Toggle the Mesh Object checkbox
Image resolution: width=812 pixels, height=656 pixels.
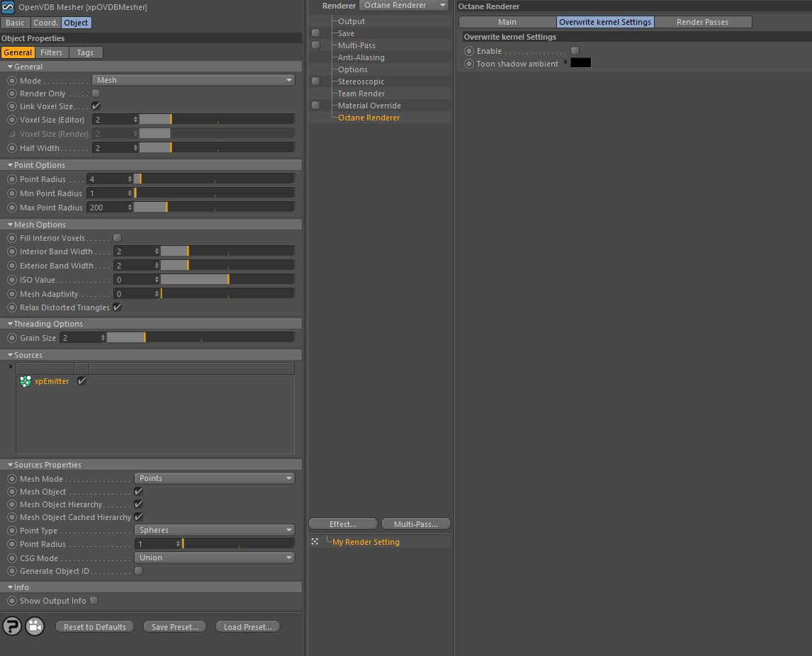pyautogui.click(x=138, y=492)
